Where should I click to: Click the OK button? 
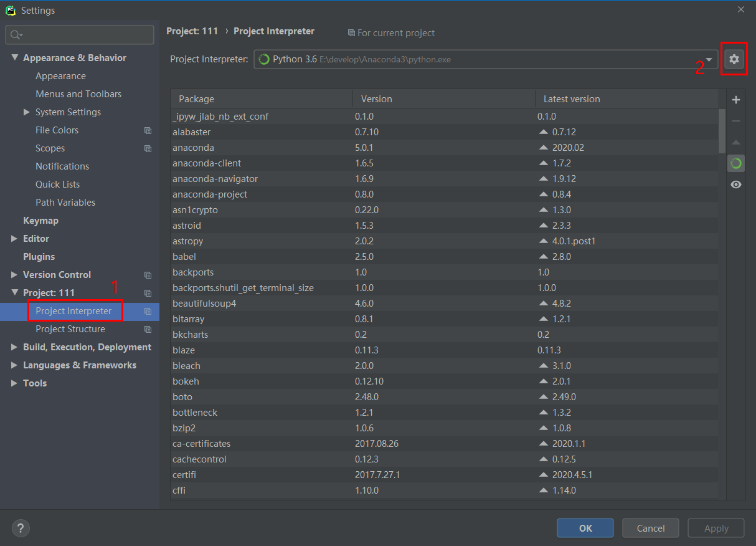click(x=585, y=528)
